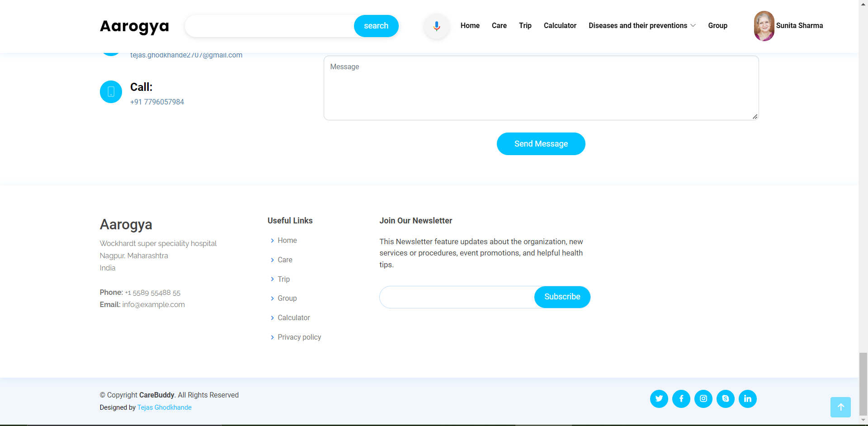868x426 pixels.
Task: Click the Skype social icon
Action: pos(725,398)
